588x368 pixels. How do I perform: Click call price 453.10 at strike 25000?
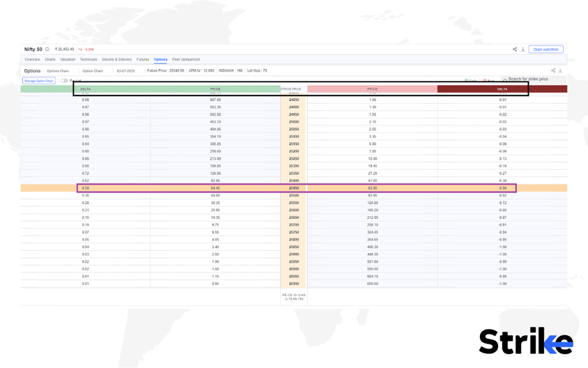(215, 122)
